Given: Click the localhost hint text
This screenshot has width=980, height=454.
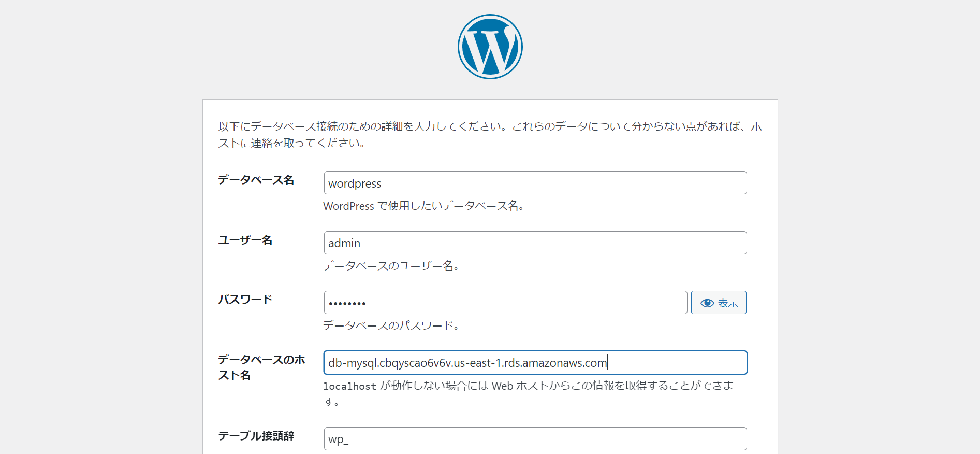Looking at the screenshot, I should [x=528, y=393].
